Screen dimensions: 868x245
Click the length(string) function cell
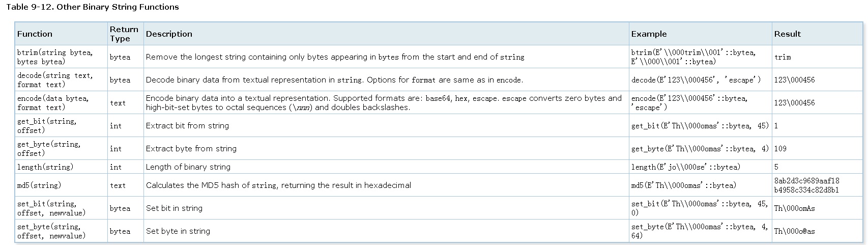point(45,167)
